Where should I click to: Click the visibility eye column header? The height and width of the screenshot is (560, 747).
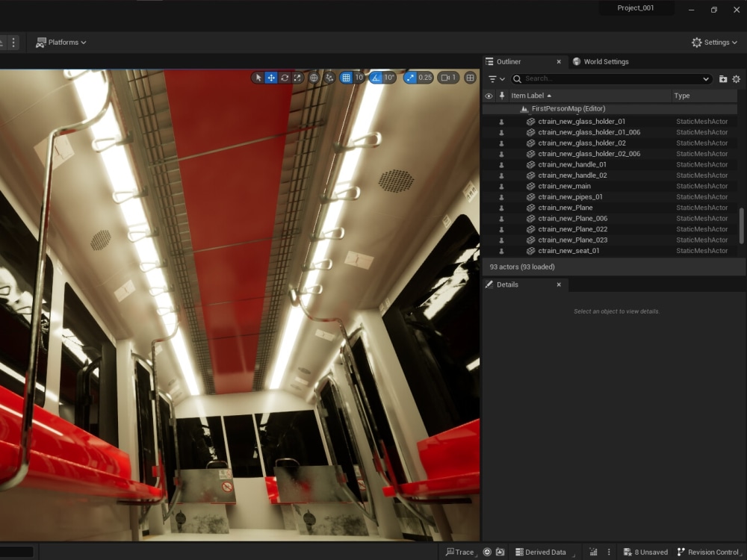coord(489,96)
